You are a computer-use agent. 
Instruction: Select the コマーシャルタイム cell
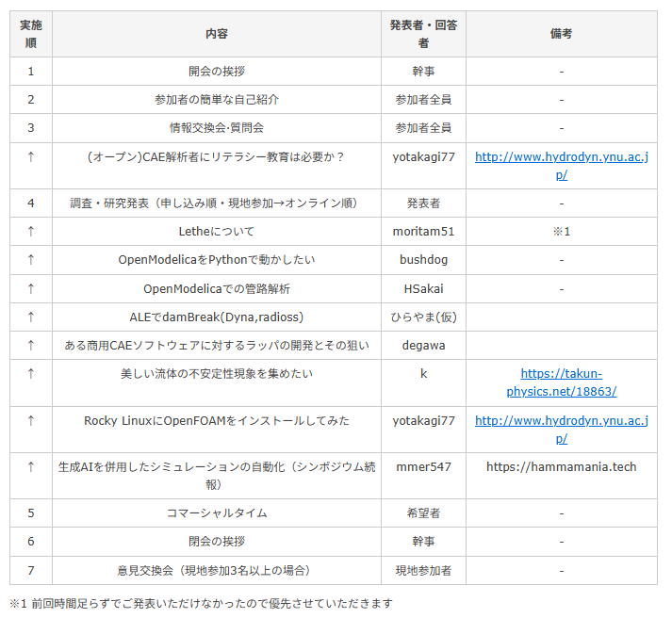click(217, 513)
